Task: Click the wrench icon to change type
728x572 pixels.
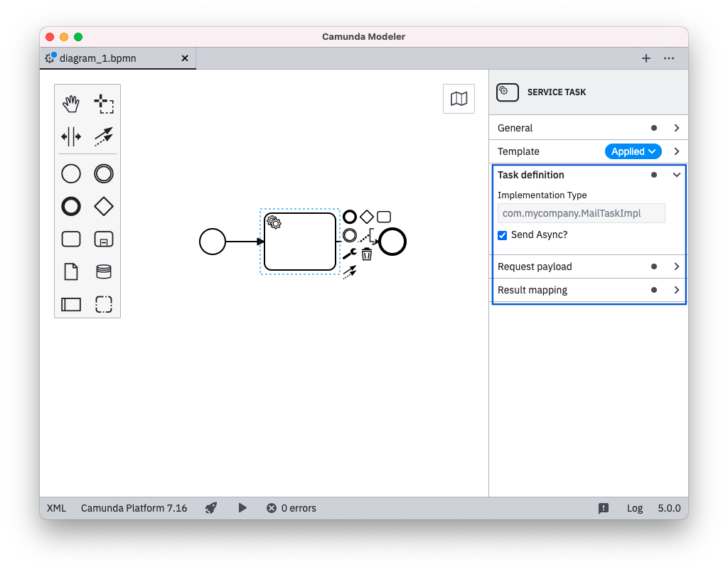Action: [349, 254]
